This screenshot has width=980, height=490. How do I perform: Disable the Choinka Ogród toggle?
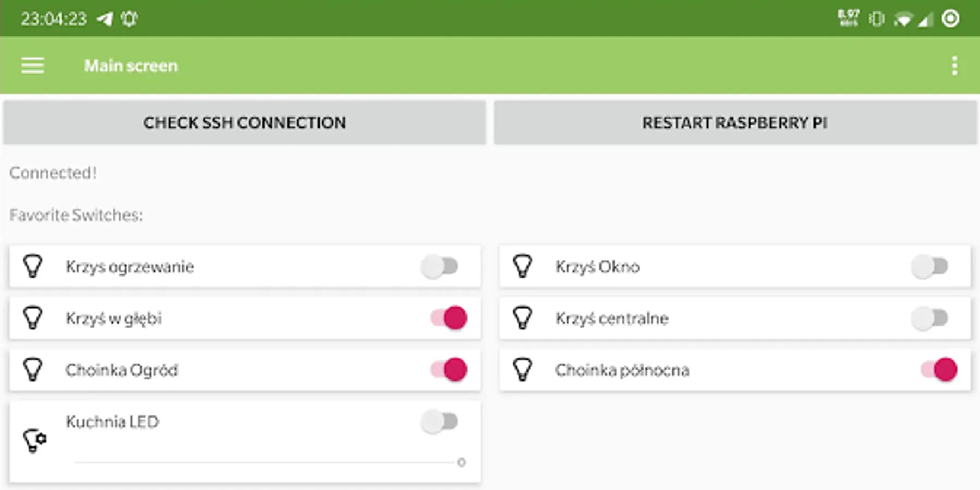point(449,370)
